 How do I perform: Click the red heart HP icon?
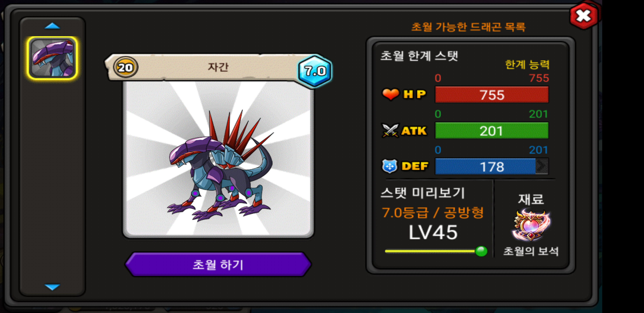391,94
